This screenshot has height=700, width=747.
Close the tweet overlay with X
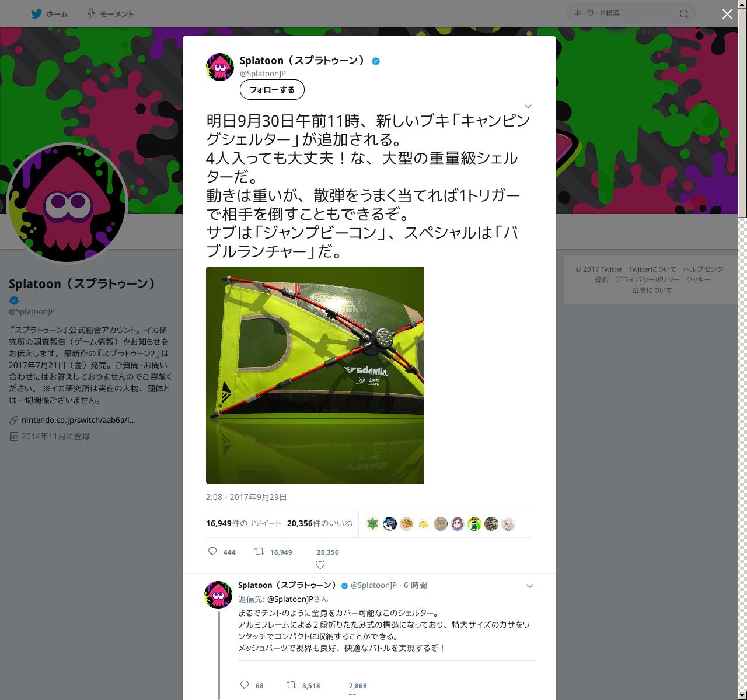tap(727, 14)
